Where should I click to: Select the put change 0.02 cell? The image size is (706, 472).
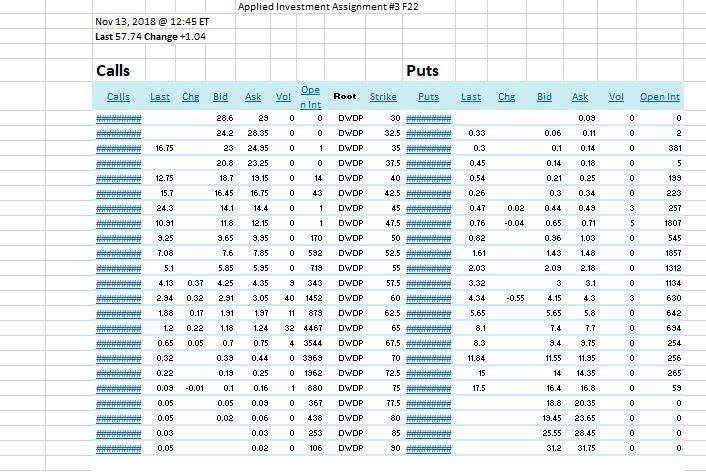tap(516, 208)
